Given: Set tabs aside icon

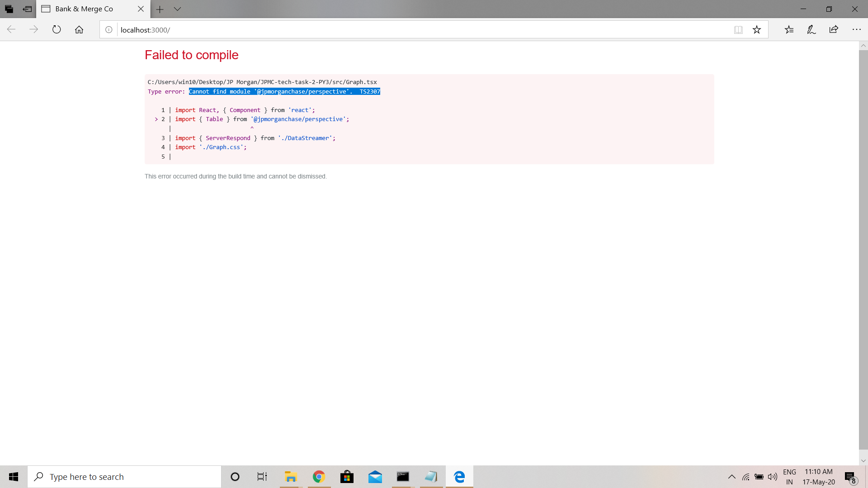Looking at the screenshot, I should click(x=27, y=9).
